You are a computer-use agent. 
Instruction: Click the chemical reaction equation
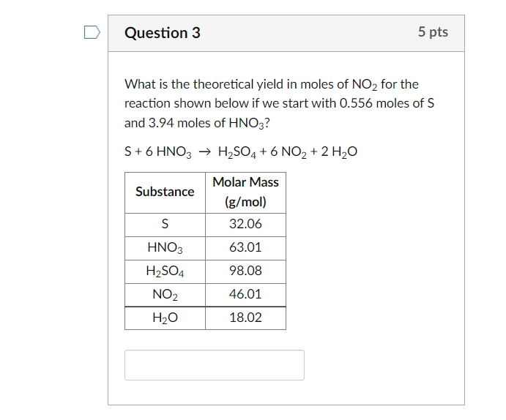coord(242,152)
